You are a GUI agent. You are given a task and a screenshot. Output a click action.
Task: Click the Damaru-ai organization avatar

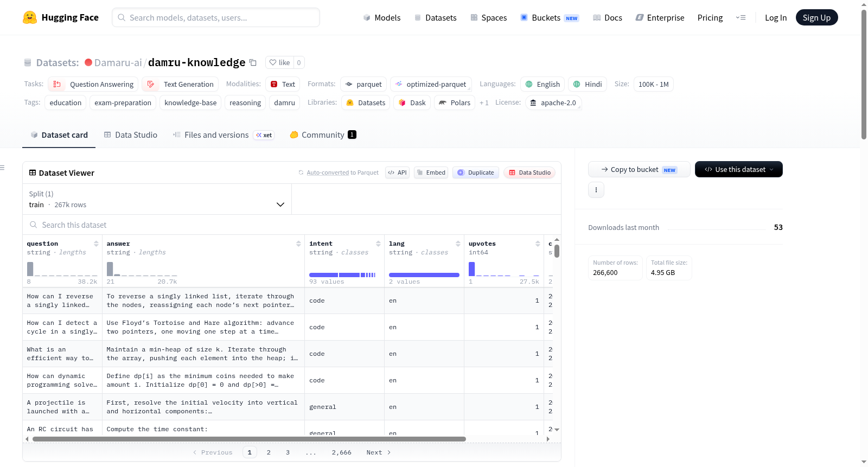88,62
